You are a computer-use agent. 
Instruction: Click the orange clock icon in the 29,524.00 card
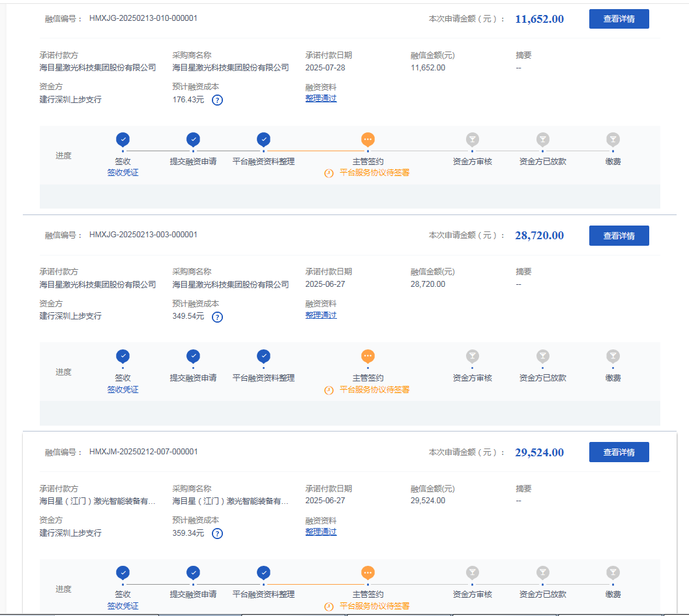[x=329, y=607]
